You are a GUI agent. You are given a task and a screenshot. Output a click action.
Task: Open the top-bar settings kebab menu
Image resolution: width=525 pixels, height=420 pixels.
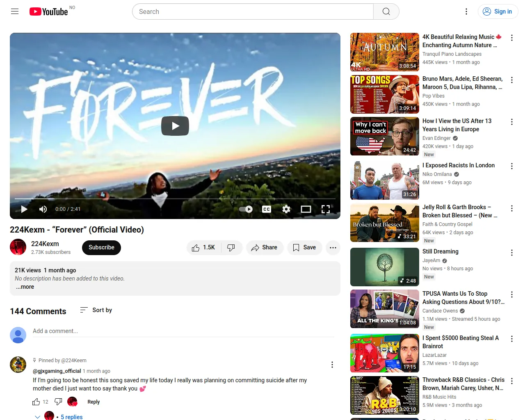[466, 11]
